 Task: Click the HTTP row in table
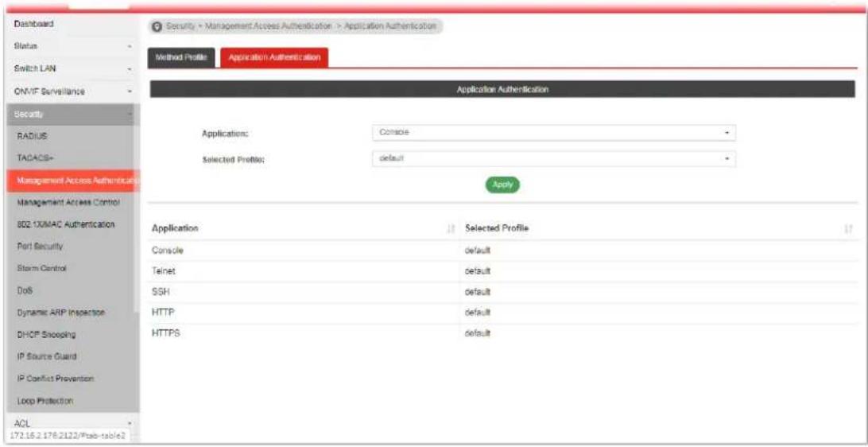pyautogui.click(x=503, y=313)
